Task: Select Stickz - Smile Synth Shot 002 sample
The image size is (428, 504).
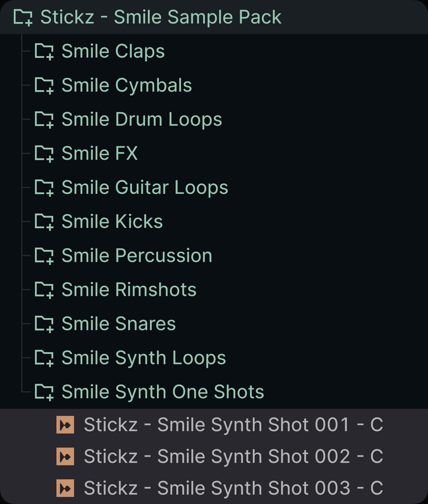Action: click(233, 456)
